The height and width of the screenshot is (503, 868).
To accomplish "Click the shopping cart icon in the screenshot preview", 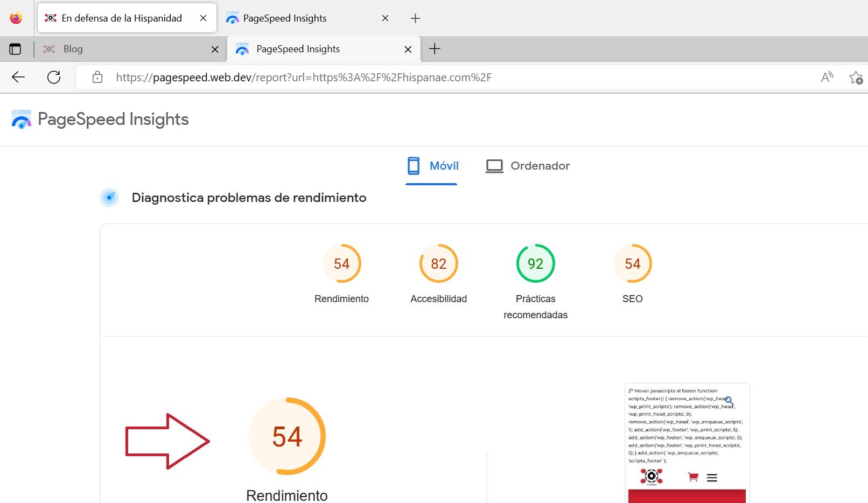I will (693, 477).
